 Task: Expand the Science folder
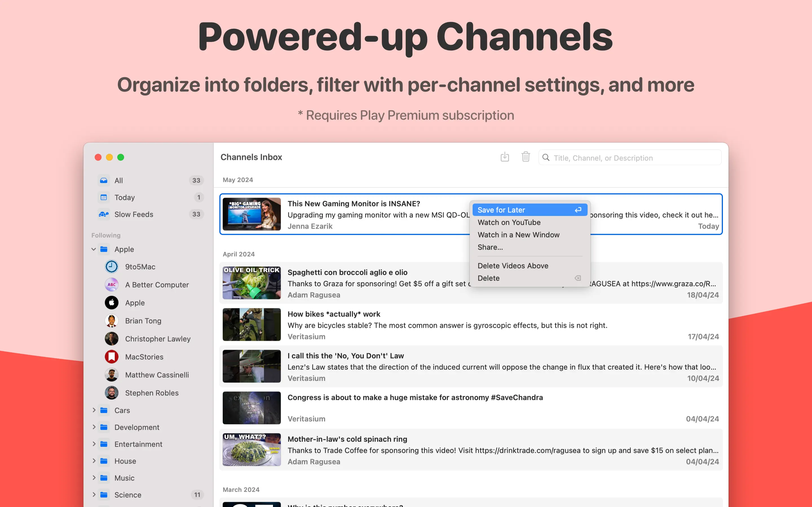click(94, 495)
